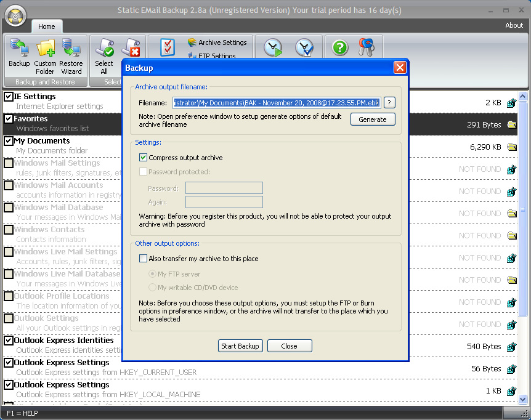Click folder icon for Windows Mail Database
This screenshot has height=420, width=531.
click(512, 214)
